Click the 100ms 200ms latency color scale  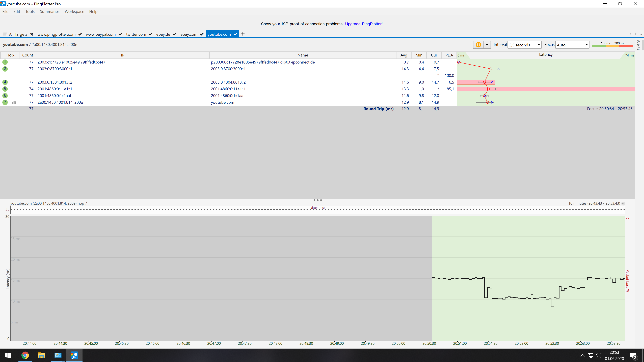pyautogui.click(x=612, y=44)
